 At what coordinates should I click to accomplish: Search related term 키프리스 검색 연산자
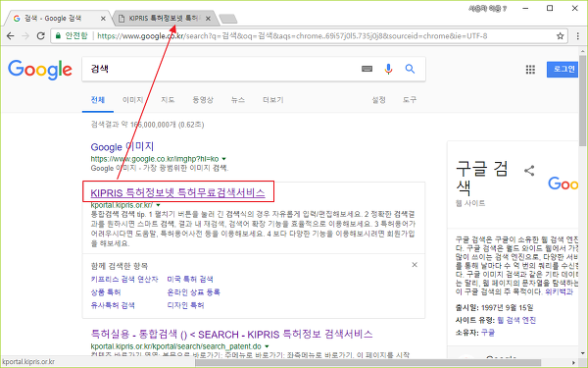[x=124, y=279]
